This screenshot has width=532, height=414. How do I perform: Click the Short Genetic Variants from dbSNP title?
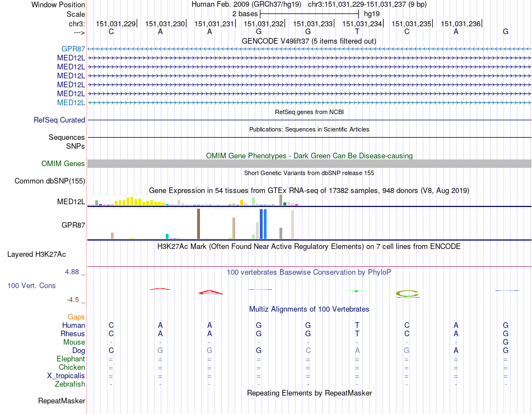[309, 173]
